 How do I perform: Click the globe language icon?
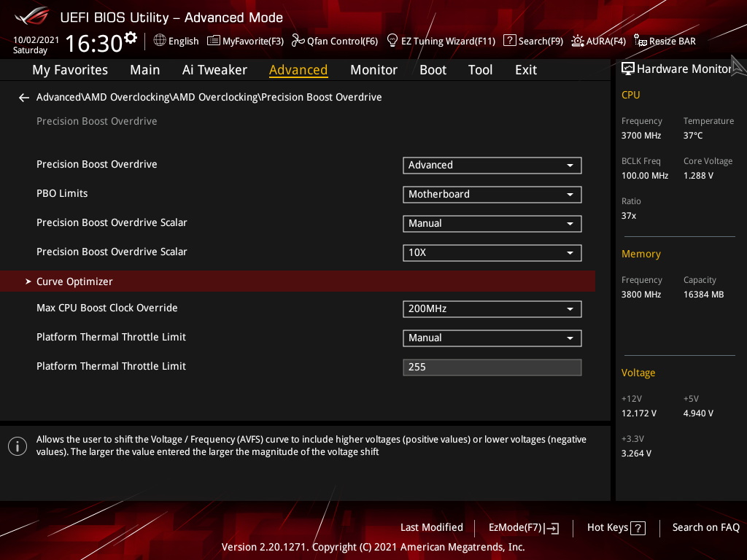pos(160,41)
